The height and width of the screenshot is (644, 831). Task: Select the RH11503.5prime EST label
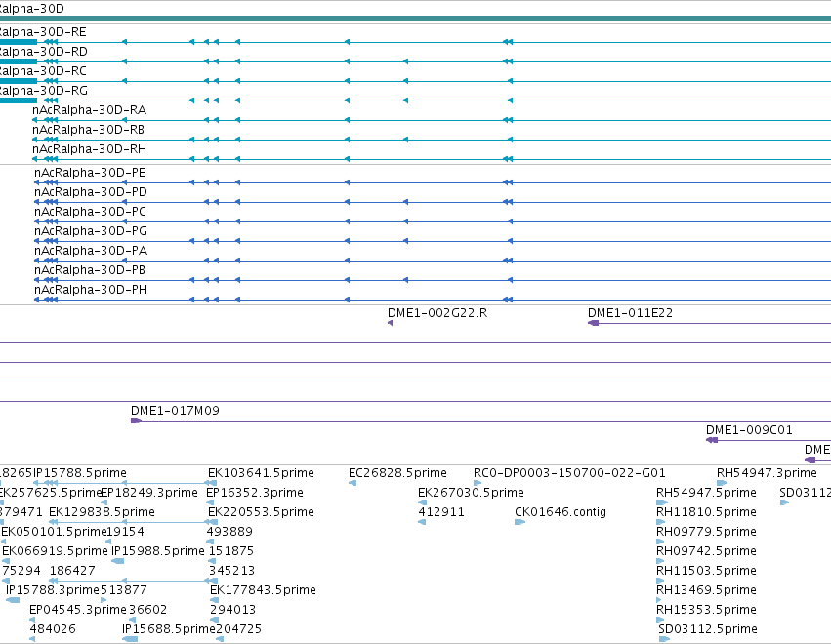pos(706,571)
